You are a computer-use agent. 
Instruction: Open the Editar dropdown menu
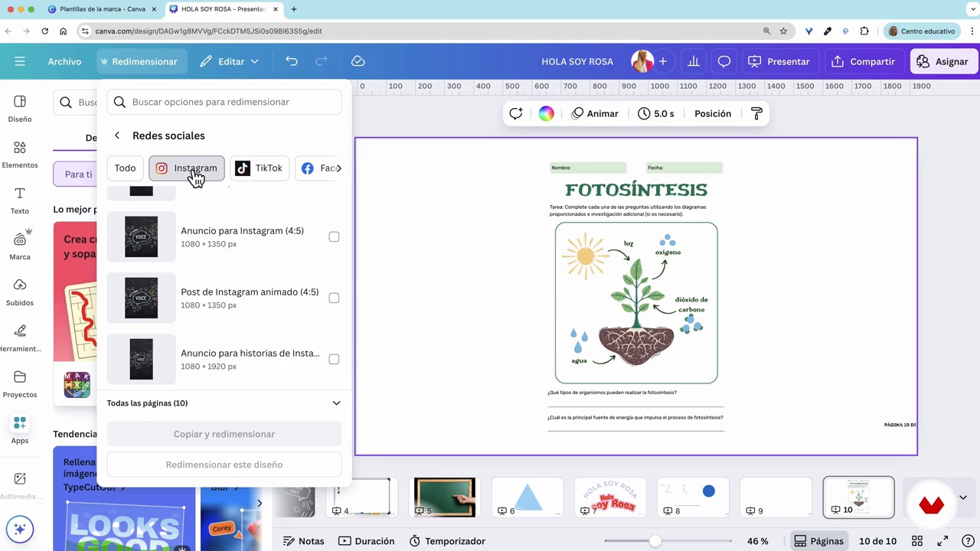click(x=230, y=61)
